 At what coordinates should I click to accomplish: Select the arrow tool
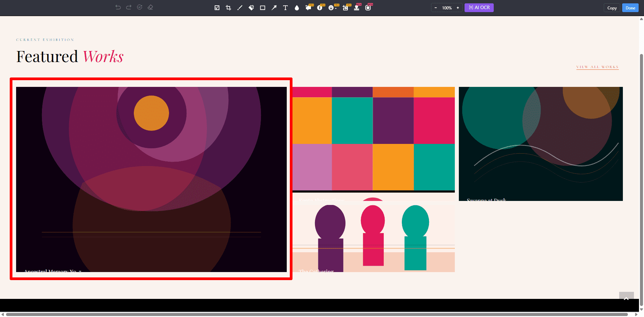[274, 8]
